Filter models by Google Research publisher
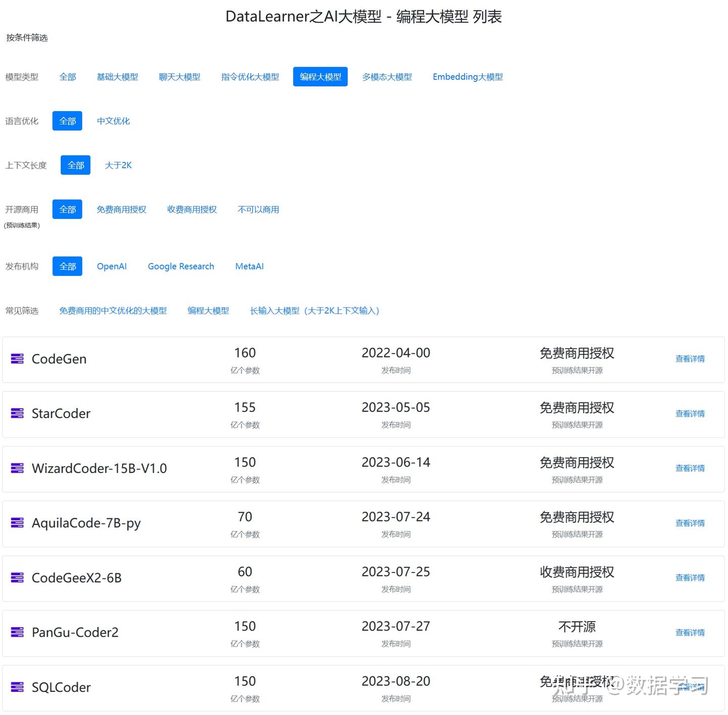This screenshot has width=728, height=715. pyautogui.click(x=180, y=266)
